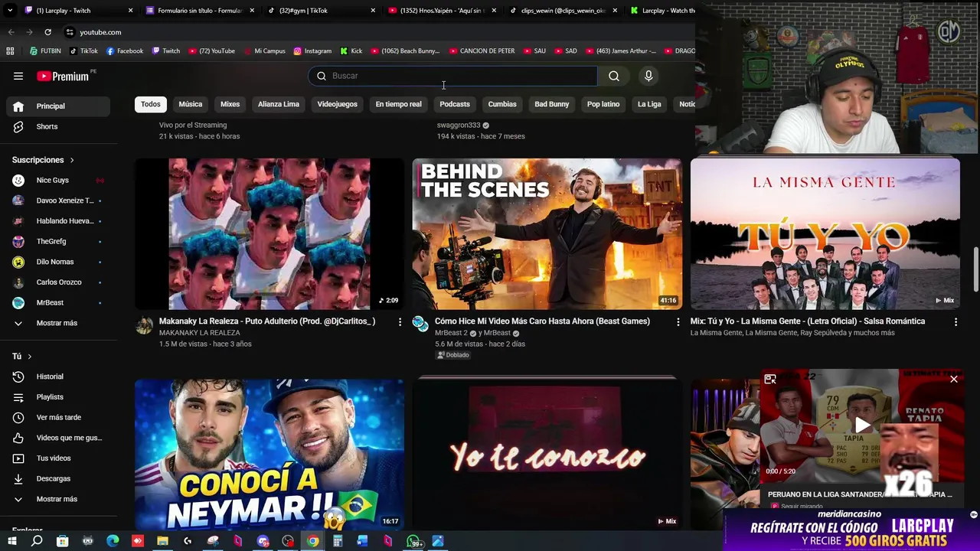Play the miniplayer video

(863, 425)
